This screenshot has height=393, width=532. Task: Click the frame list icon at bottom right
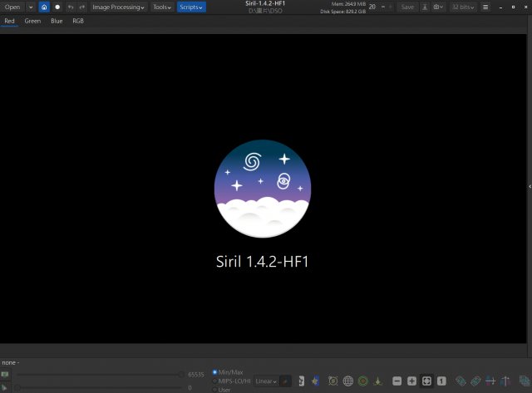pyautogui.click(x=525, y=381)
